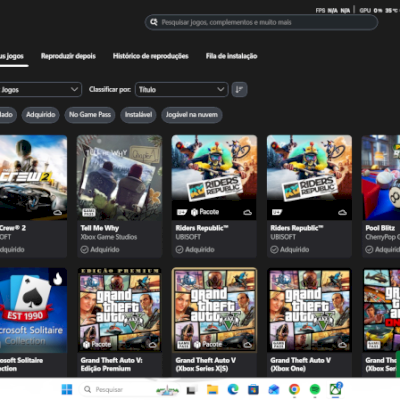Image resolution: width=400 pixels, height=400 pixels.
Task: Open Pool Blitz game cover
Action: (381, 177)
